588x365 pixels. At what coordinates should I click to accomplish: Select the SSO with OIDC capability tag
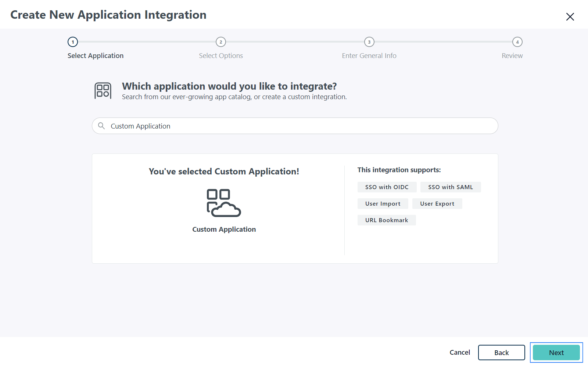[x=387, y=187]
